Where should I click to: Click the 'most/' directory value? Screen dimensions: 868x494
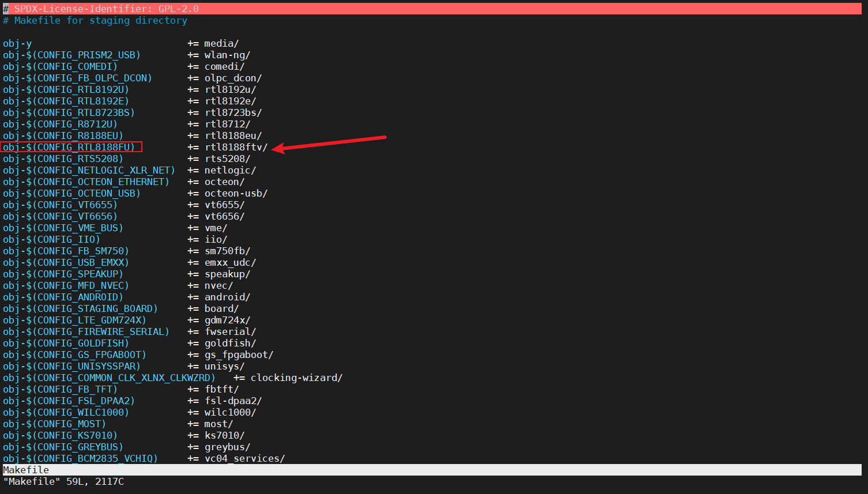point(218,424)
